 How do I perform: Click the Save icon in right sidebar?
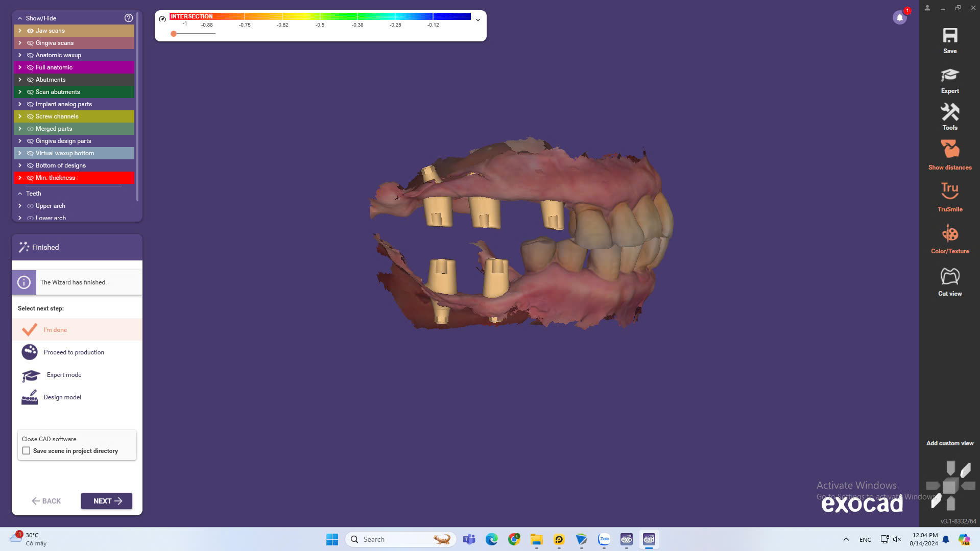(949, 40)
